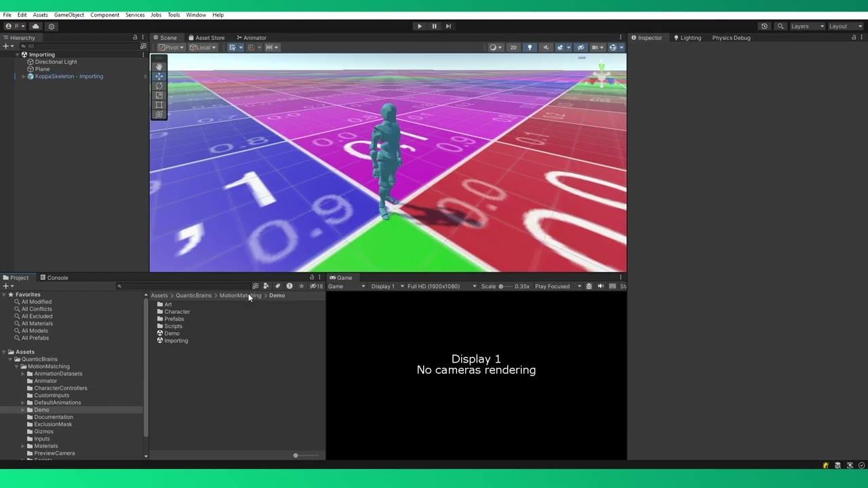Open the Game view Gizmos bug icon
Viewport: 868px width, 488px height.
[x=589, y=286]
